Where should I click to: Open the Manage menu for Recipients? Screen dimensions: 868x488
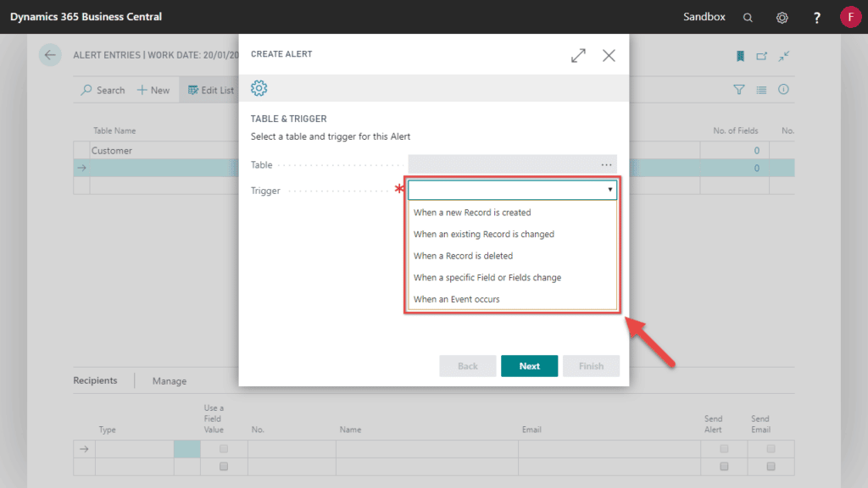168,380
